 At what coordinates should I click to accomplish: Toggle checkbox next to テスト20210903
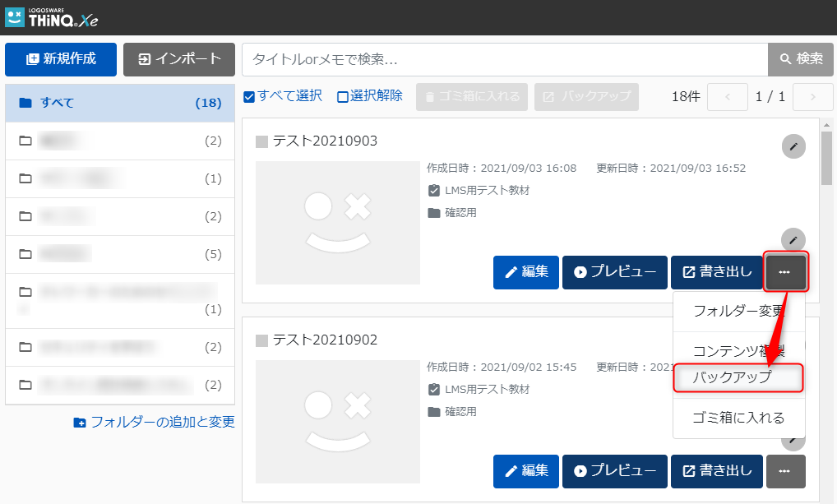pos(262,141)
